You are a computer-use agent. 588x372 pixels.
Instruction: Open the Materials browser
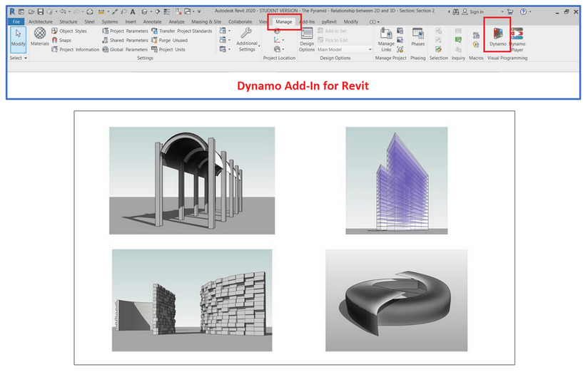click(x=40, y=36)
